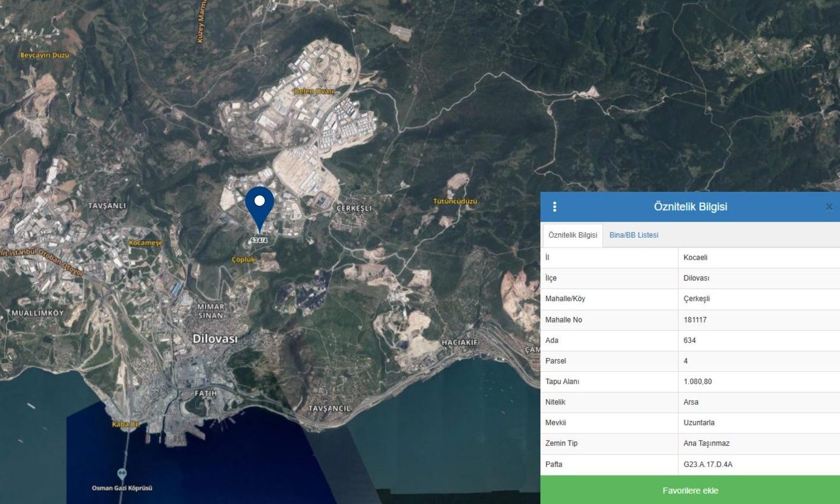Click the Tütüncüdüzü map label
840x504 pixels.
coord(455,201)
